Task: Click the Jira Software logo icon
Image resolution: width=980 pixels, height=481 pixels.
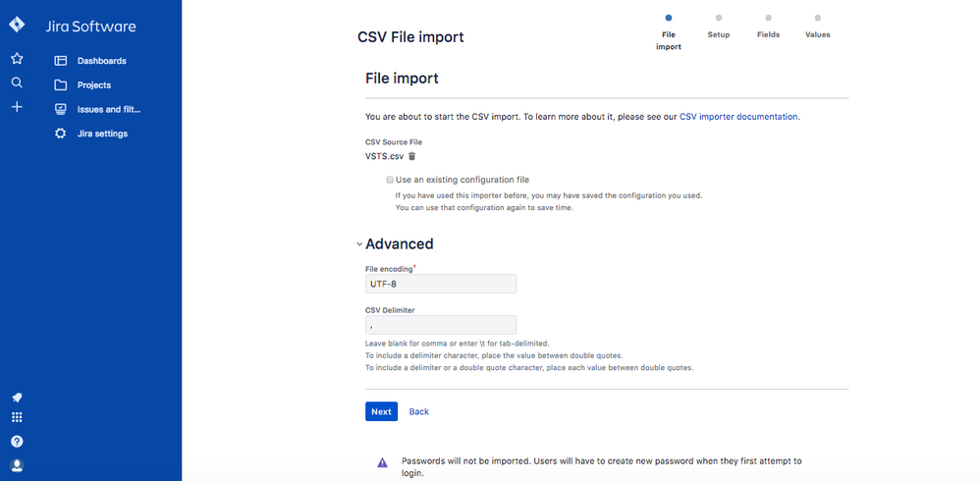Action: coord(17,25)
